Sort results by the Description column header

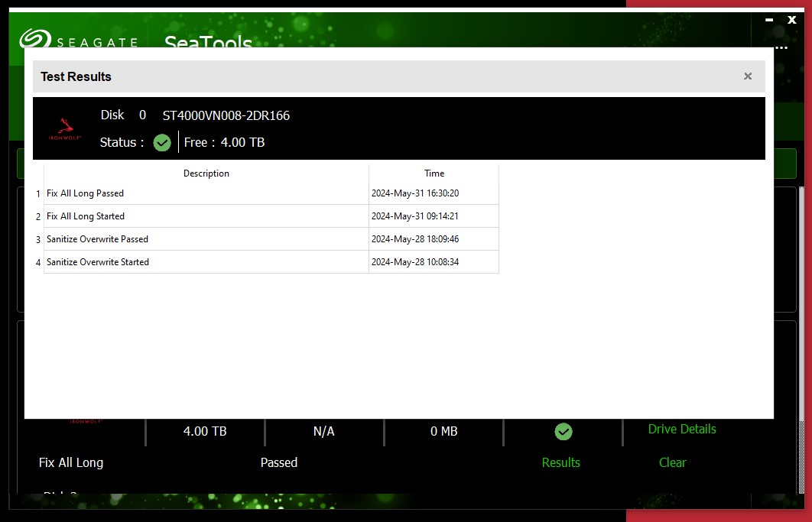pos(206,173)
